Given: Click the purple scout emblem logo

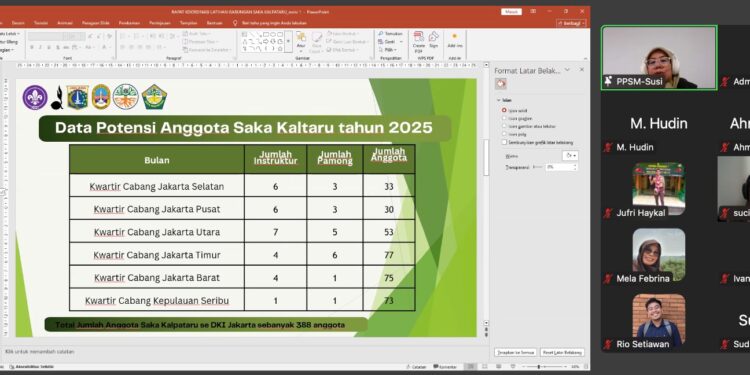Looking at the screenshot, I should click(35, 97).
